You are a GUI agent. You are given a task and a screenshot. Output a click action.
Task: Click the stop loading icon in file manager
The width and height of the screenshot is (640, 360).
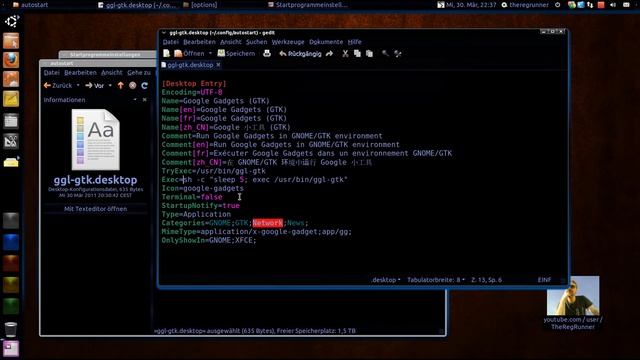click(x=133, y=85)
